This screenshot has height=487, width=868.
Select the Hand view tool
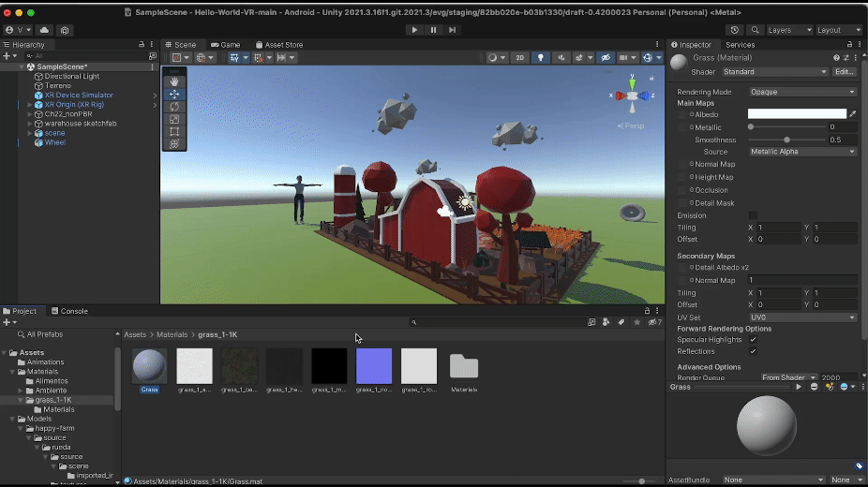tap(174, 81)
